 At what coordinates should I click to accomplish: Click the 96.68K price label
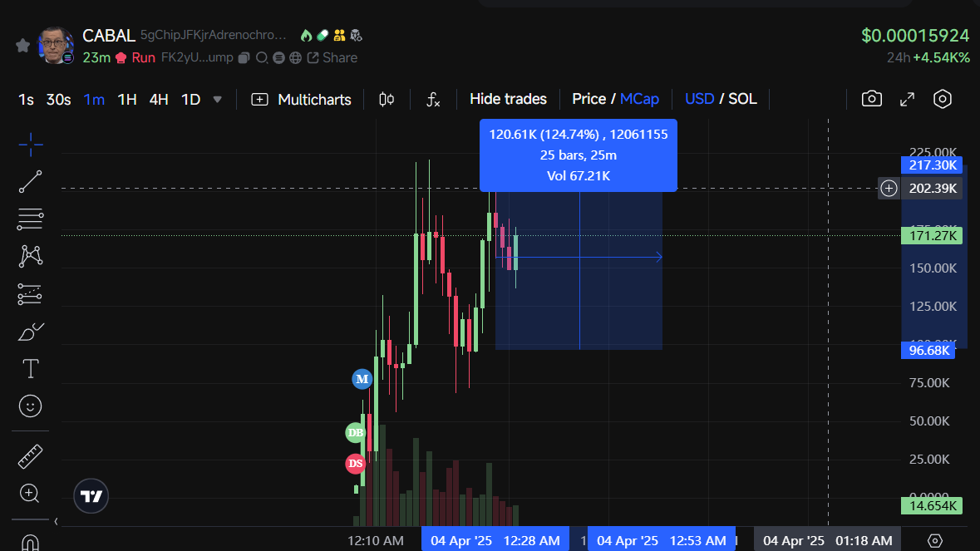(928, 350)
